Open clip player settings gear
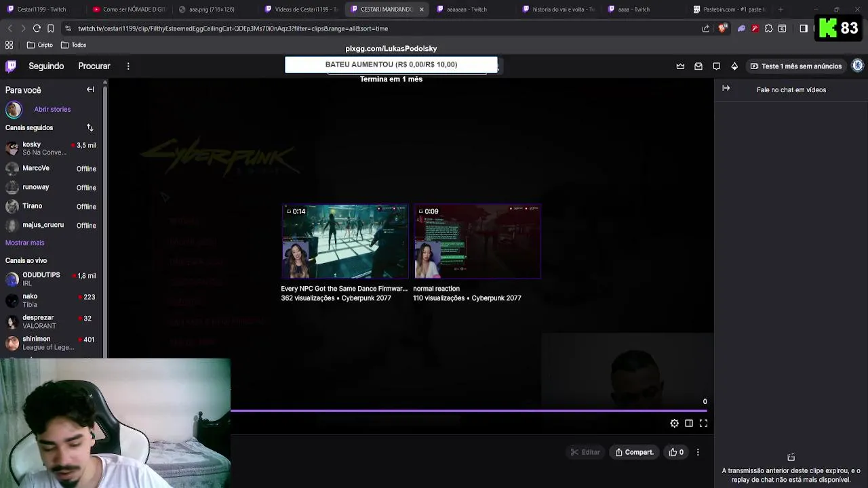This screenshot has height=488, width=868. point(674,423)
